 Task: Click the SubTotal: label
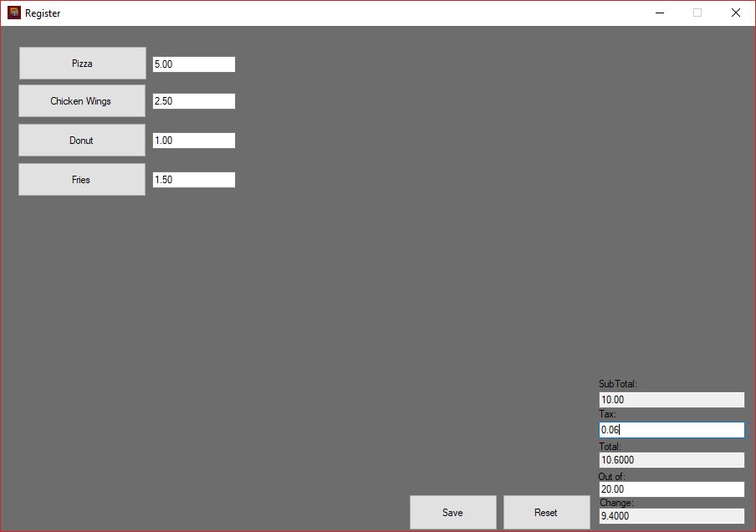tap(618, 384)
